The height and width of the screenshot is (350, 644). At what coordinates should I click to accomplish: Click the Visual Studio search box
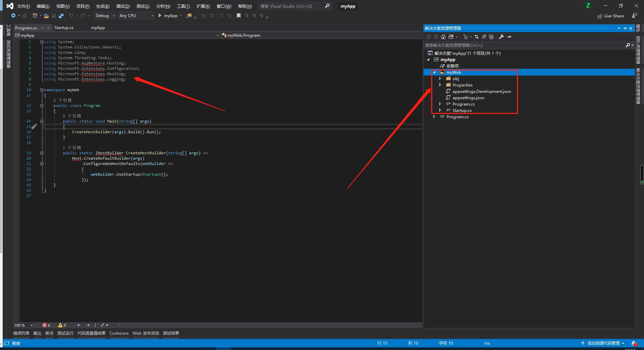pos(295,6)
